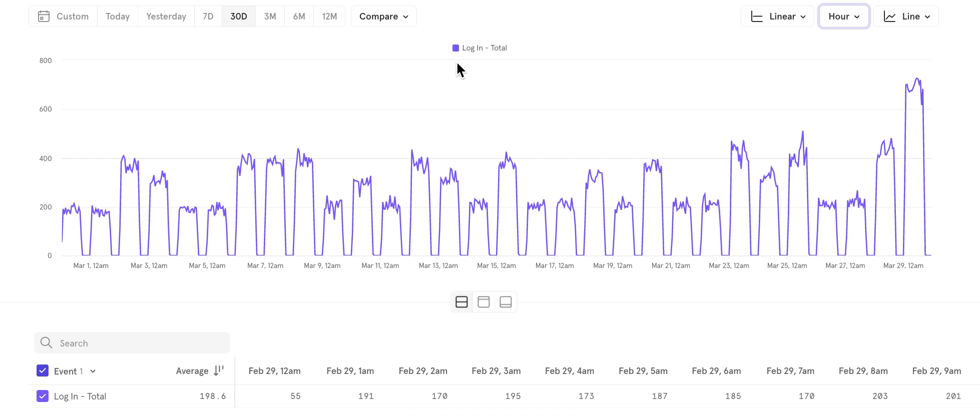Select the 3M date range tab
Viewport: 980px width, 416px height.
tap(270, 16)
